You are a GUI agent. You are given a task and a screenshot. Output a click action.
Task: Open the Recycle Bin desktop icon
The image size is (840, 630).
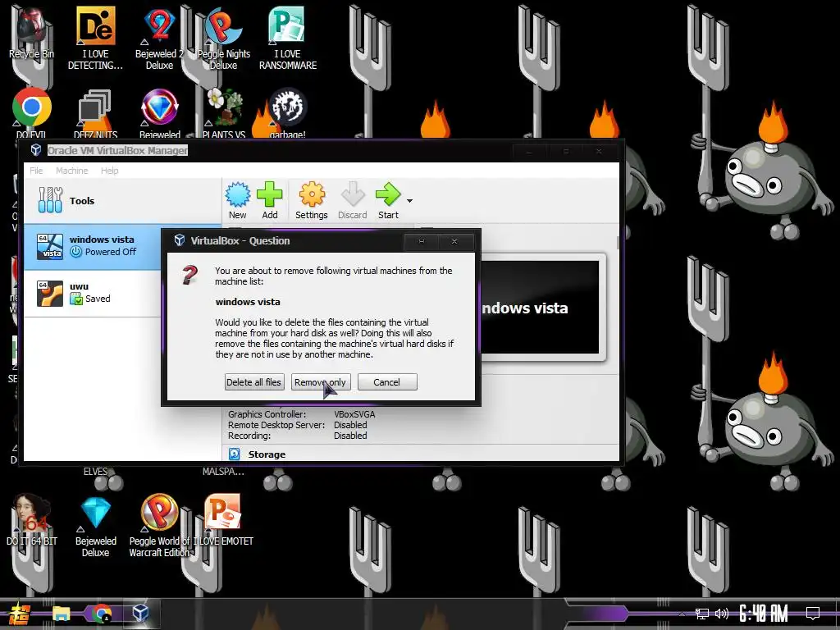point(31,33)
